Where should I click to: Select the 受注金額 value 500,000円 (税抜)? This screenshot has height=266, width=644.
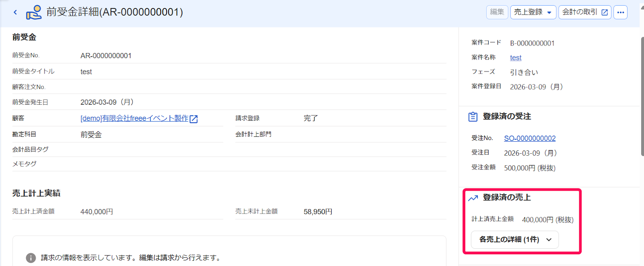(530, 168)
